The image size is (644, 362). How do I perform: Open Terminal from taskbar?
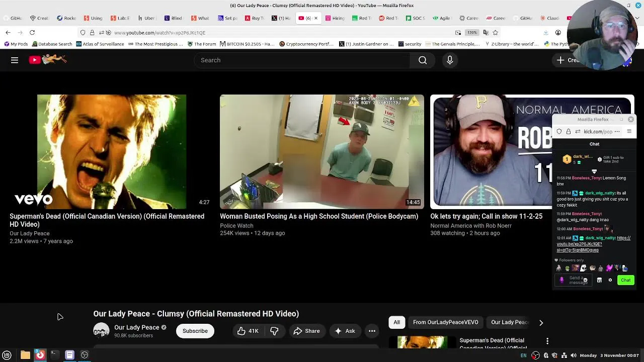(x=55, y=355)
